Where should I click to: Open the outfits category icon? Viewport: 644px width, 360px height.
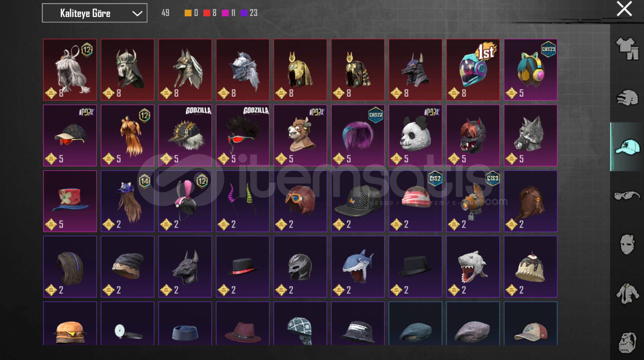627,48
